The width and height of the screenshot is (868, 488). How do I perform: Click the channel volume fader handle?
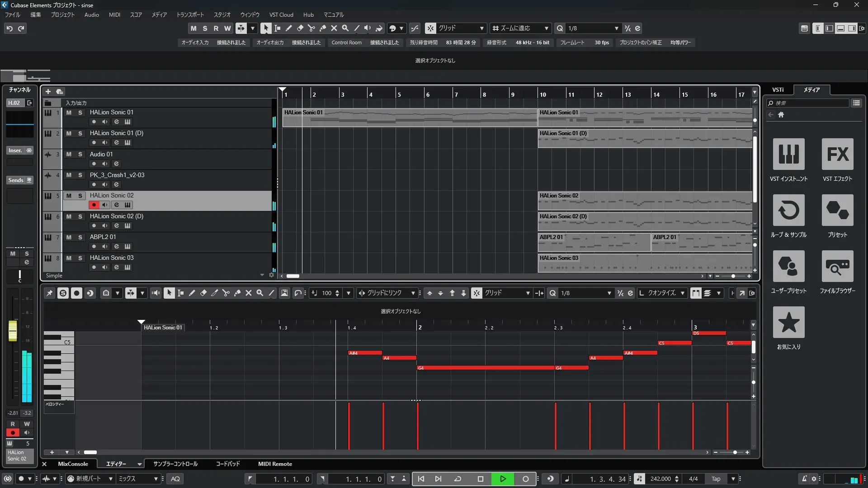pos(13,330)
